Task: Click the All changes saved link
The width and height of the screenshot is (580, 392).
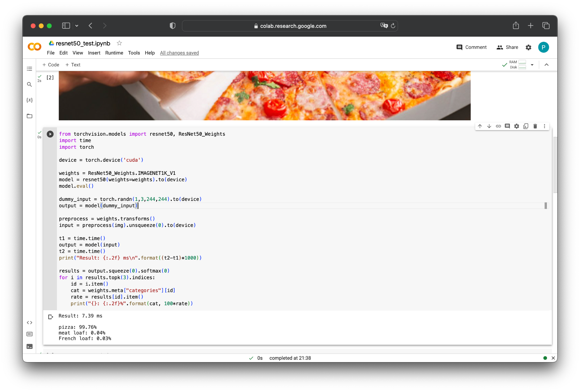Action: [x=180, y=53]
